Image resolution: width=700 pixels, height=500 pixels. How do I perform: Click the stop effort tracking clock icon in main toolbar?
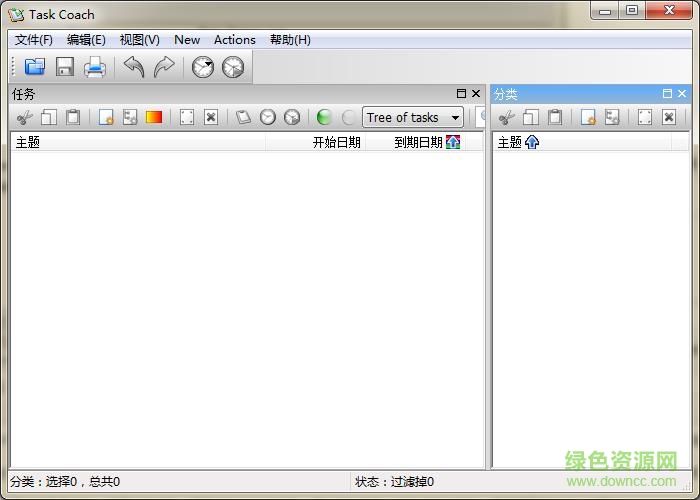pos(233,67)
